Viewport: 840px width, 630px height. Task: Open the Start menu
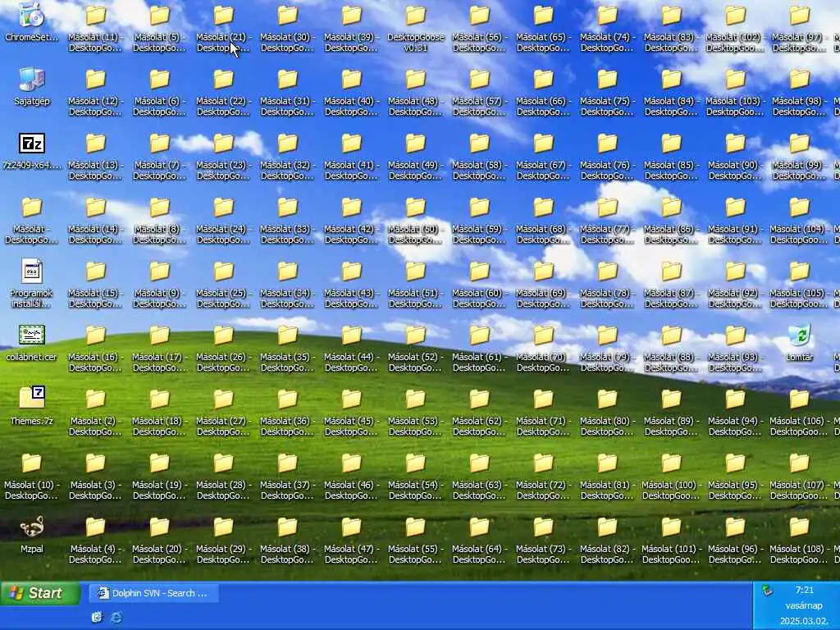(x=39, y=593)
